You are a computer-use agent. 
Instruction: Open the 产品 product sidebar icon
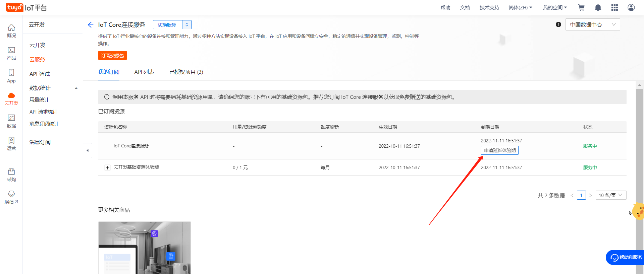(11, 53)
